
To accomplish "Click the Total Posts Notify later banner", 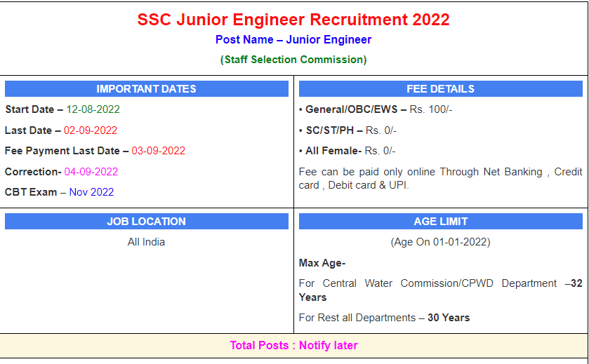I will [x=293, y=345].
